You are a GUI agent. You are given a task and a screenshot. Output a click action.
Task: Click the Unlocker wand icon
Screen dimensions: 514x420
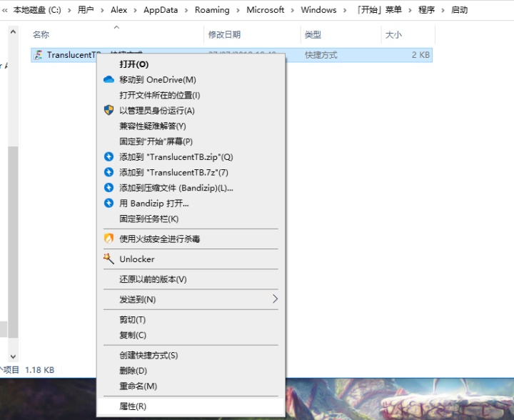coord(109,259)
